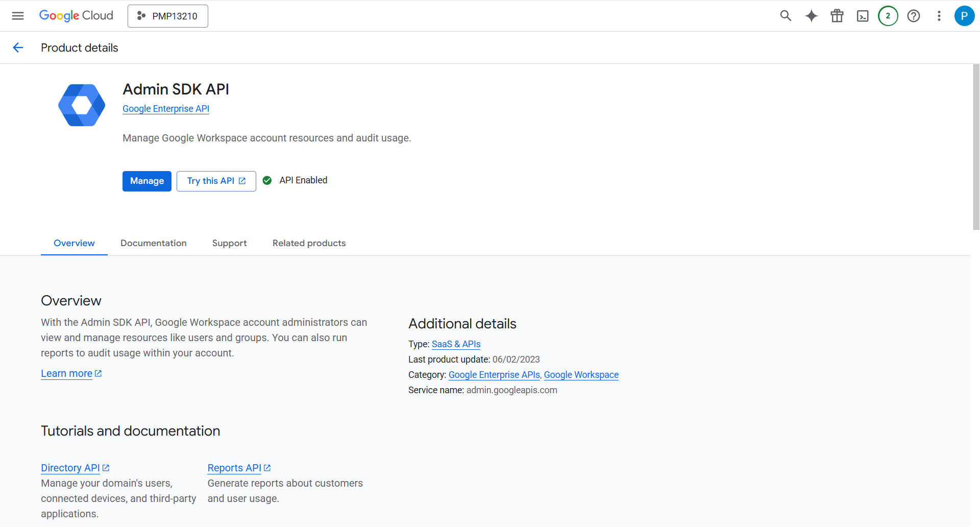
Task: Click the gift box free trial icon
Action: point(837,16)
